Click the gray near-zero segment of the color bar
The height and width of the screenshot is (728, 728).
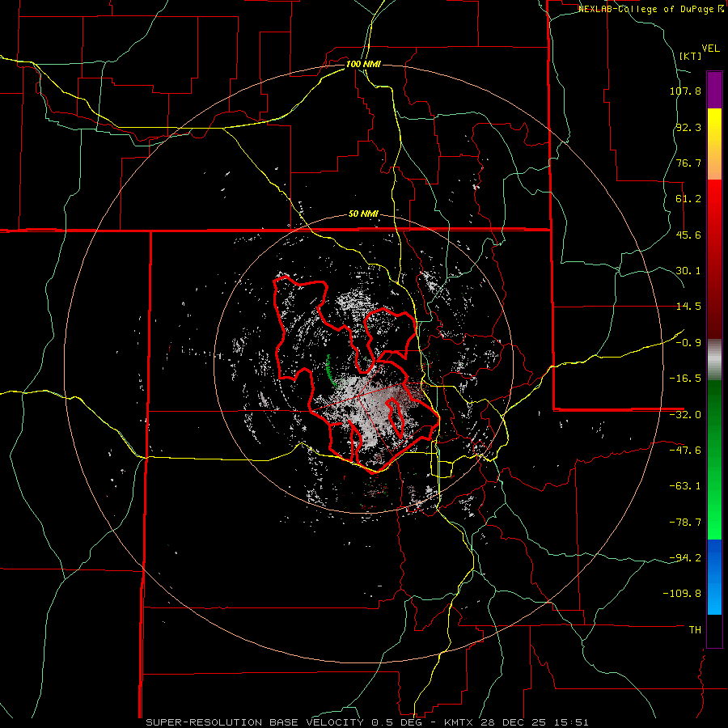click(x=714, y=359)
